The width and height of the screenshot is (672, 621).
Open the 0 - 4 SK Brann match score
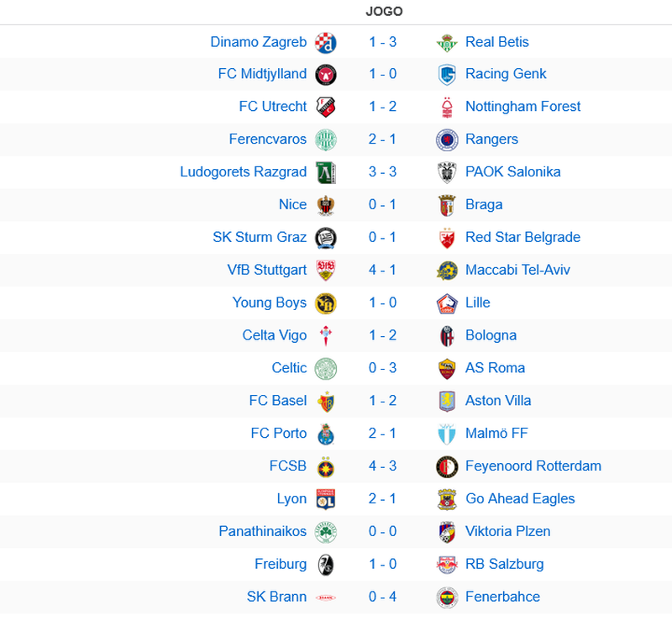tap(382, 597)
